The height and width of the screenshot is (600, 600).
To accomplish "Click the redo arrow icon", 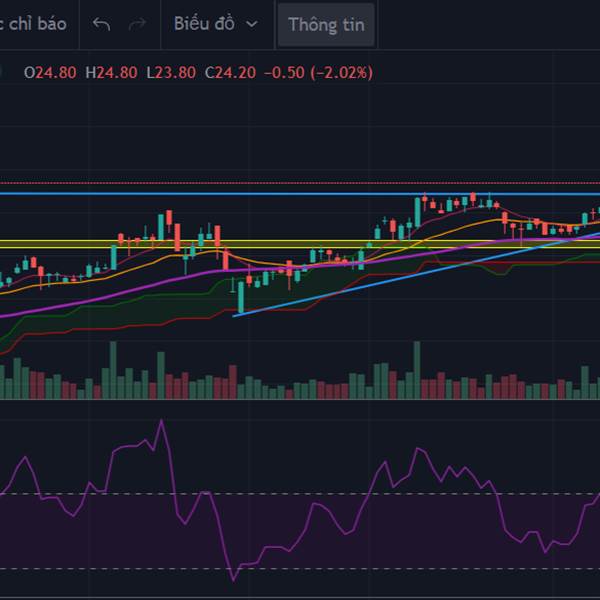I will (137, 24).
